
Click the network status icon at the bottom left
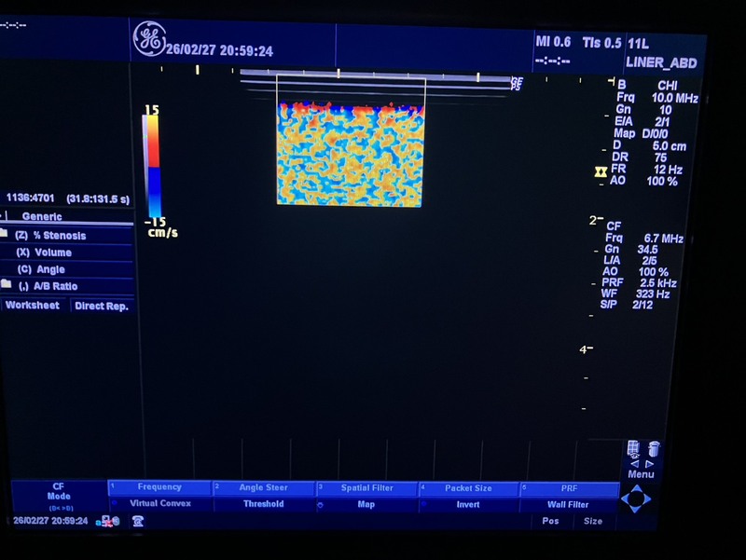pyautogui.click(x=109, y=521)
